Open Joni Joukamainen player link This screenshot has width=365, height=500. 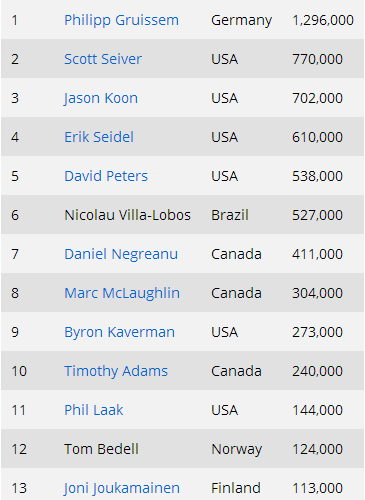(122, 488)
